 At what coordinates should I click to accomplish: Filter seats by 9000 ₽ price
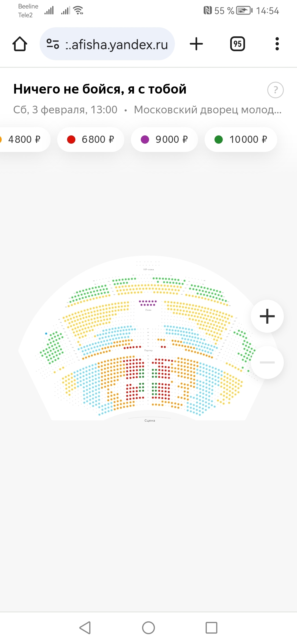pos(164,140)
